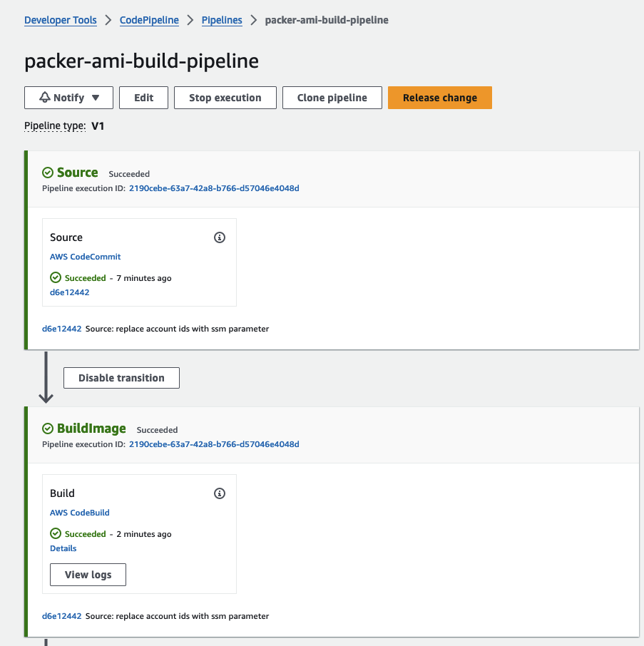Image resolution: width=644 pixels, height=646 pixels.
Task: Open the AWS CodeBuild provider link
Action: pos(79,512)
